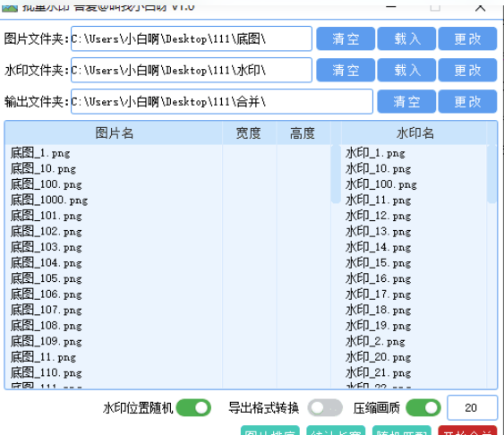The width and height of the screenshot is (504, 435).
Task: Click the red 开始合并 button
Action: pyautogui.click(x=467, y=431)
